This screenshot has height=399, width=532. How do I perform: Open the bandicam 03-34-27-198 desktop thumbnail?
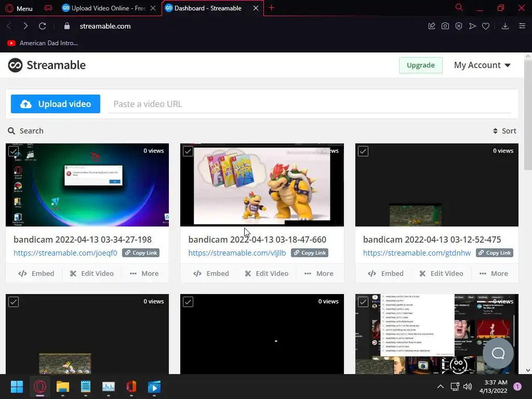(87, 185)
